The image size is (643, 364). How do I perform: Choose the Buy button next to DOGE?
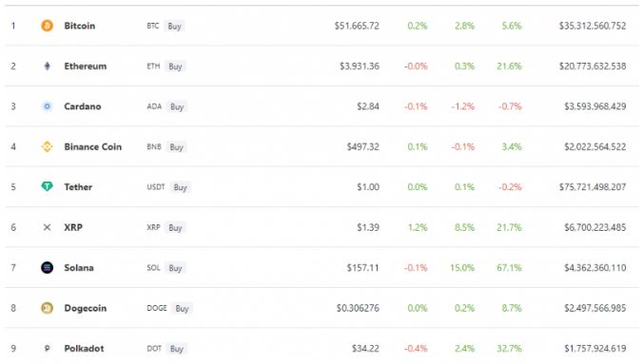click(182, 308)
